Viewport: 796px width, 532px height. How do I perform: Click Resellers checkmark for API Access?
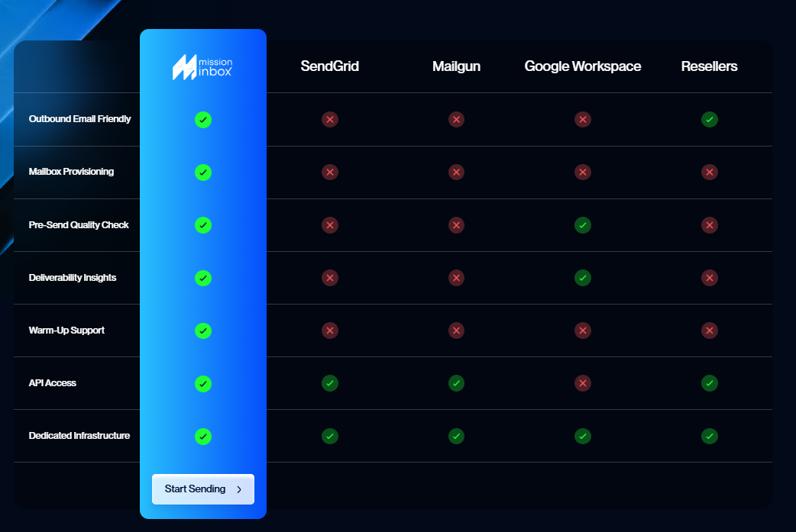point(710,383)
